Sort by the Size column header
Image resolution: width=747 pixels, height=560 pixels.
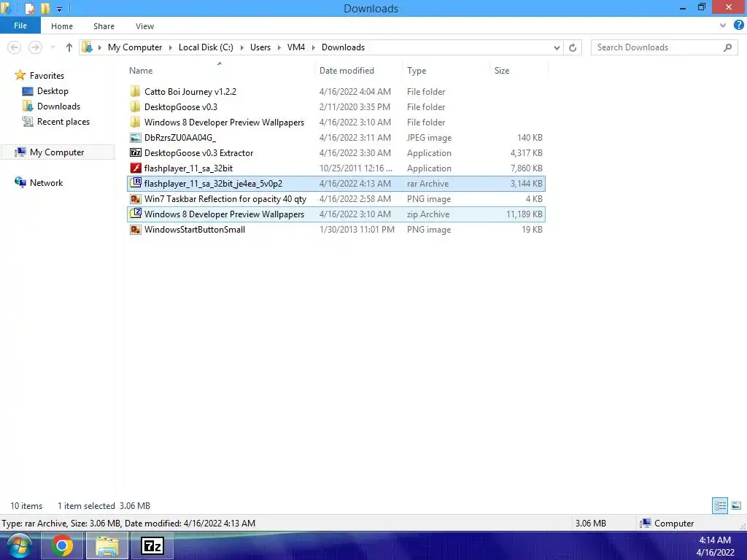pyautogui.click(x=502, y=71)
